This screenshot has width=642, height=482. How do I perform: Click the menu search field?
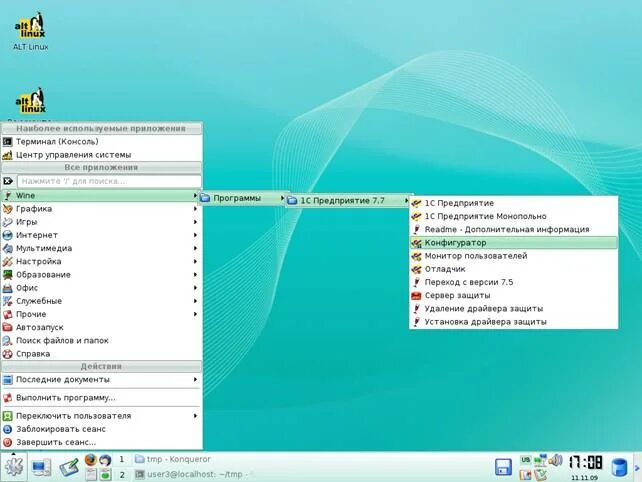coord(109,181)
